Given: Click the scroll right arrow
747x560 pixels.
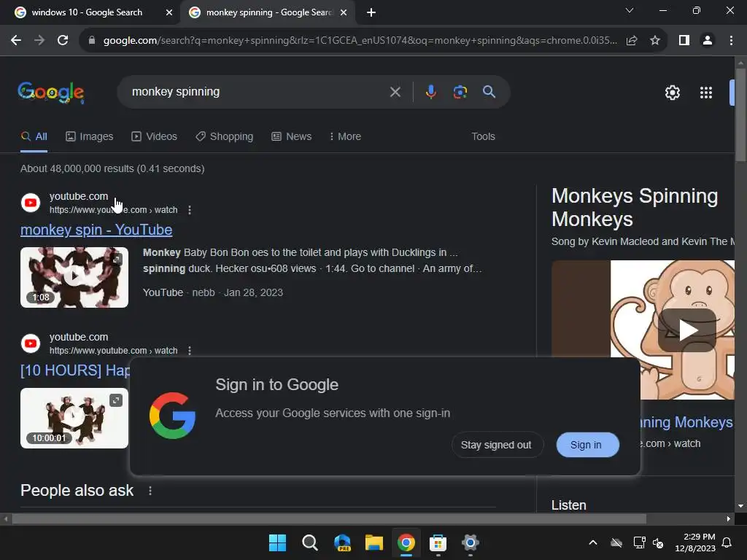Looking at the screenshot, I should click(729, 518).
